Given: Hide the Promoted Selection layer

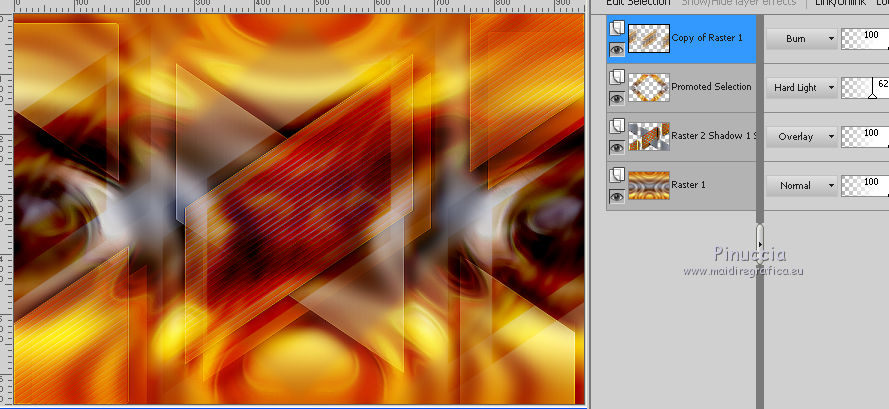Looking at the screenshot, I should [x=616, y=99].
